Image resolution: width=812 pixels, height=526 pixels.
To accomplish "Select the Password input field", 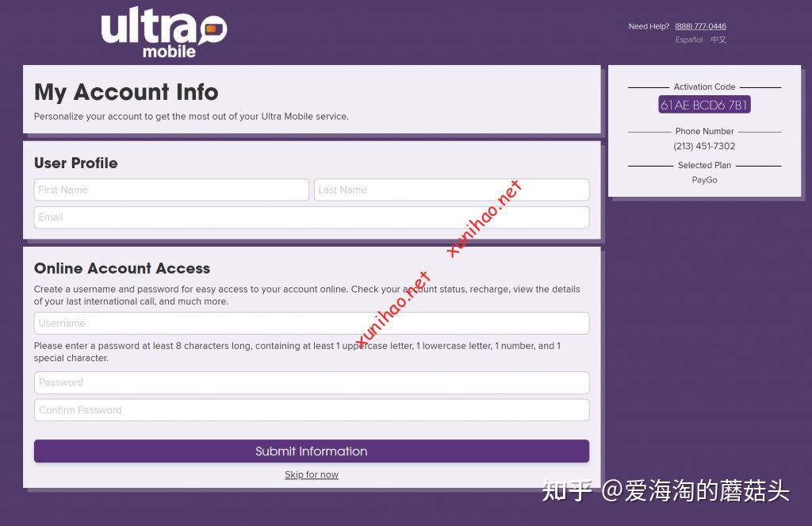I will click(x=312, y=382).
